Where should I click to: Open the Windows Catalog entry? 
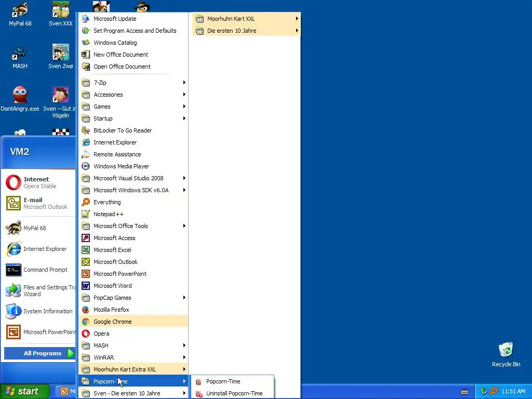click(x=134, y=43)
